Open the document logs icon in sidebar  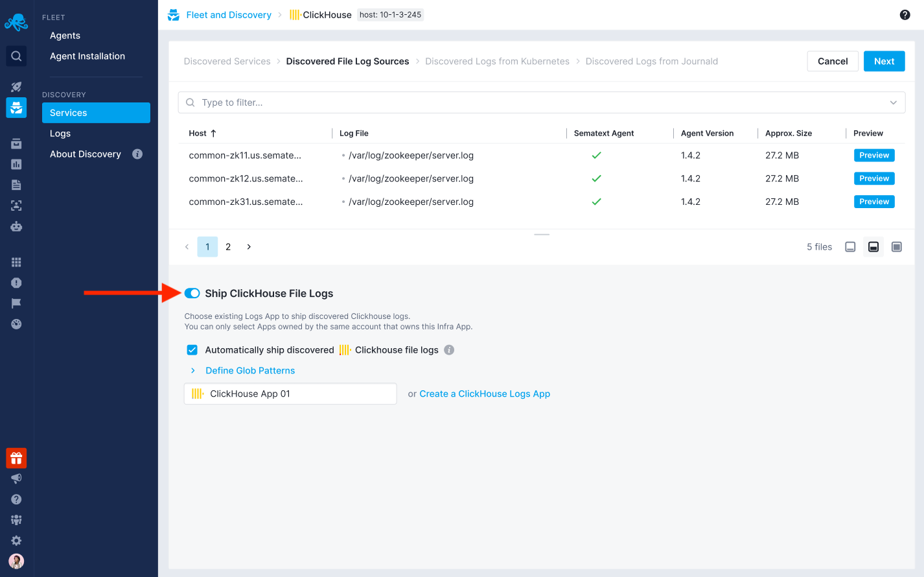pos(16,185)
